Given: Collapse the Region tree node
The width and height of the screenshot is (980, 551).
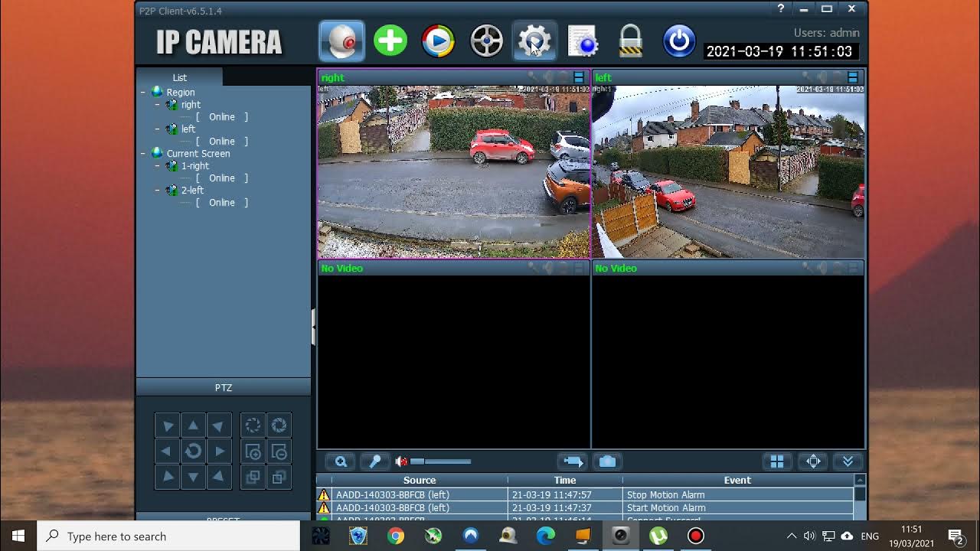Looking at the screenshot, I should coord(143,92).
